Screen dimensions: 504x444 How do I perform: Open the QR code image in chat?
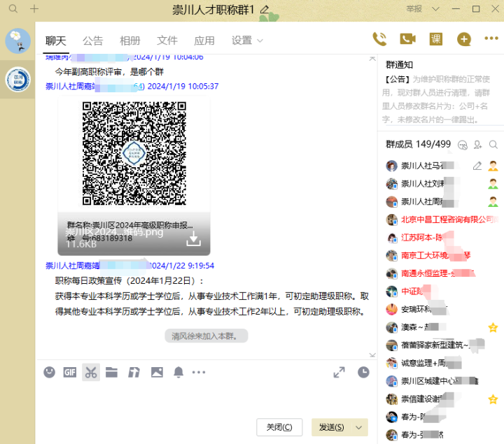134,153
